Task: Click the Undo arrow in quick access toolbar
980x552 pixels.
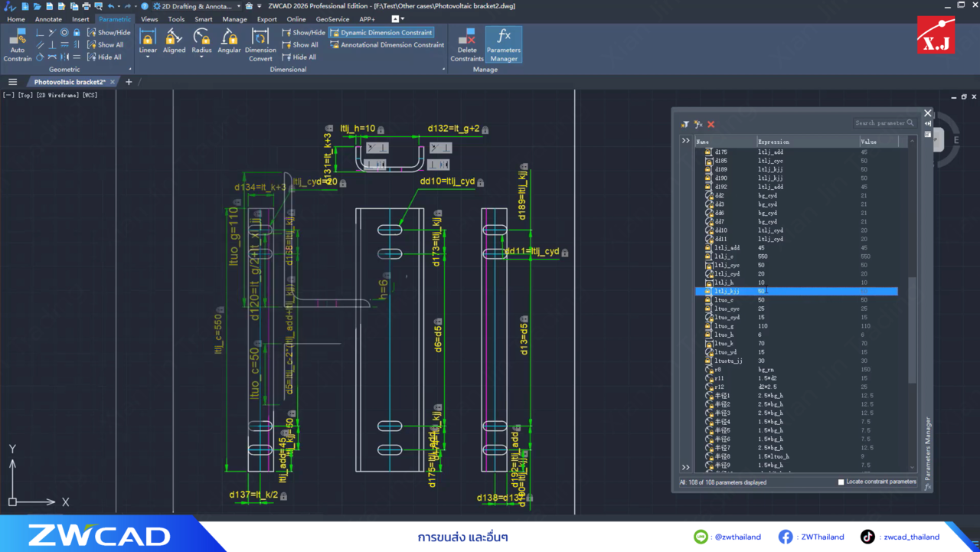Action: (111, 6)
